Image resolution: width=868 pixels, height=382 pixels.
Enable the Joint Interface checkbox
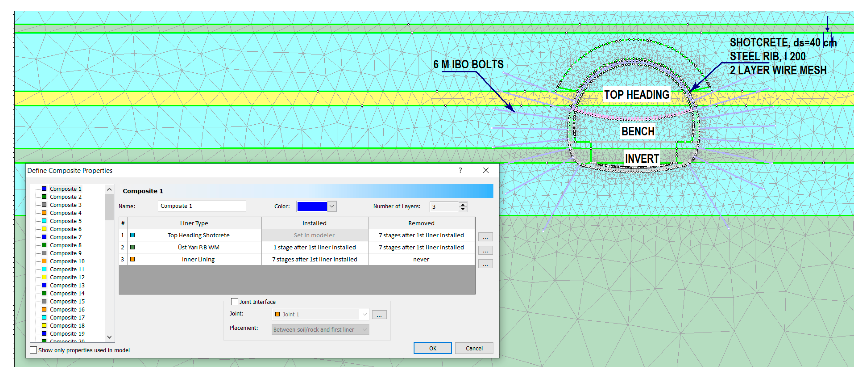[x=234, y=302]
